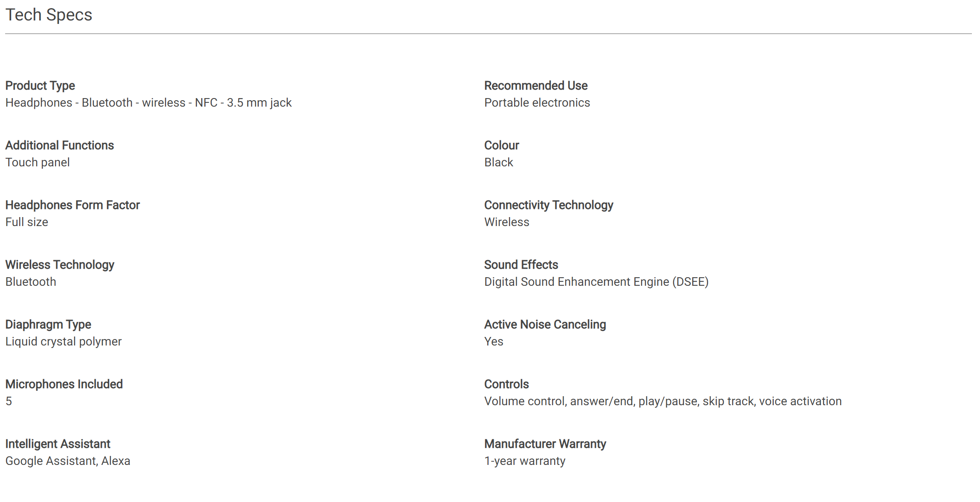Click the Portable electronics value
Image resolution: width=980 pixels, height=502 pixels.
537,103
